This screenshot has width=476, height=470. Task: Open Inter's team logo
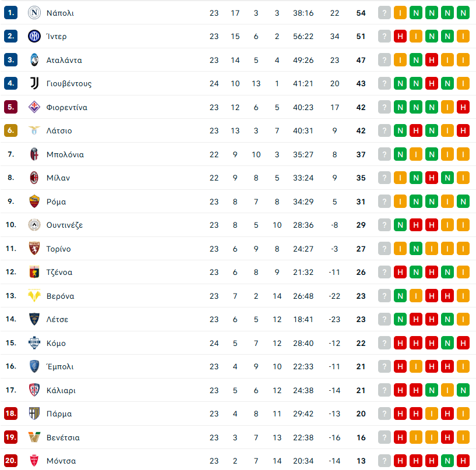(34, 36)
